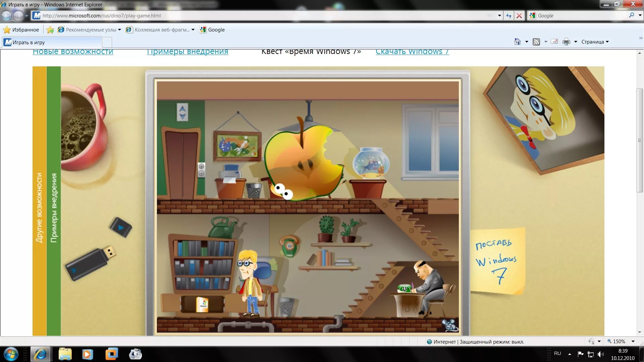Click the Read mail envelope icon
Viewport: 644px width, 362px height.
(x=554, y=42)
